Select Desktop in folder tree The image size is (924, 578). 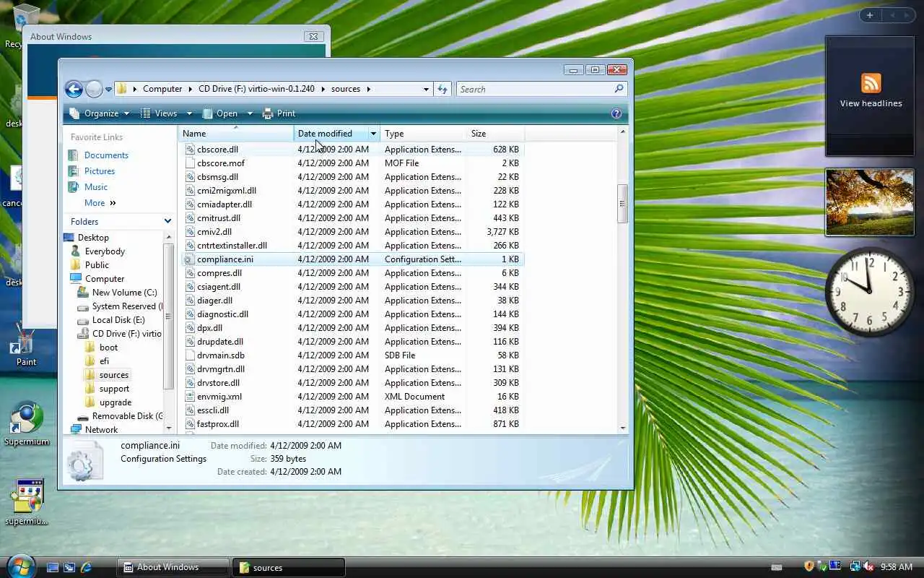(x=93, y=238)
